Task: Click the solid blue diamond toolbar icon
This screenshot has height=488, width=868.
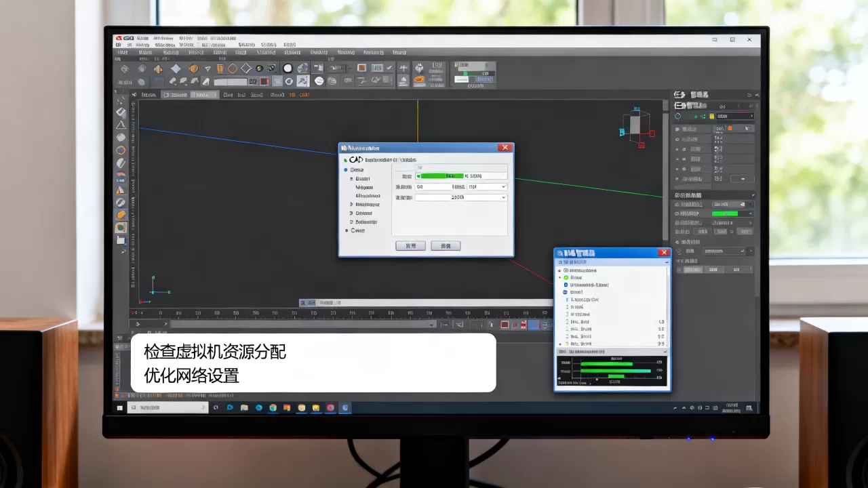Action: (x=176, y=68)
